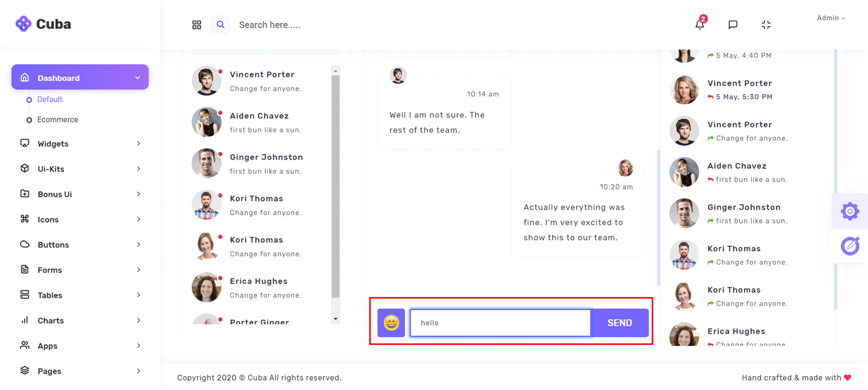Click the Widgets sidebar icon

click(x=25, y=143)
